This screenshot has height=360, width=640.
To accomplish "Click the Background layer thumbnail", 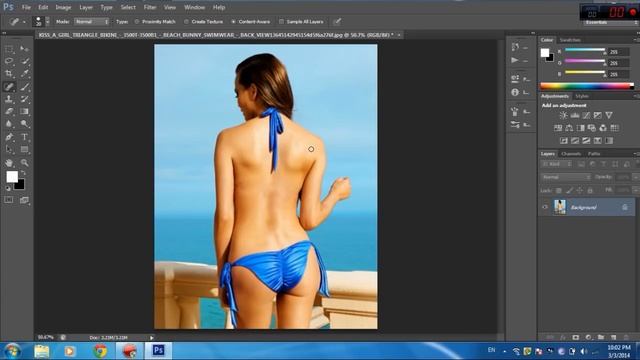I will pos(560,207).
